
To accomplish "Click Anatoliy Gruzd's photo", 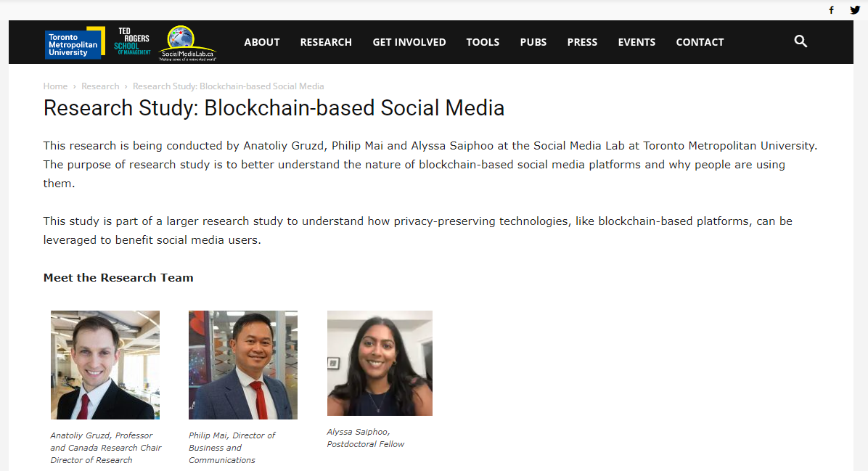I will pyautogui.click(x=105, y=365).
